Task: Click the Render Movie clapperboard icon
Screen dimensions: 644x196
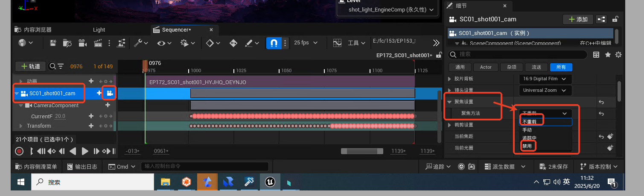Action: [x=98, y=43]
